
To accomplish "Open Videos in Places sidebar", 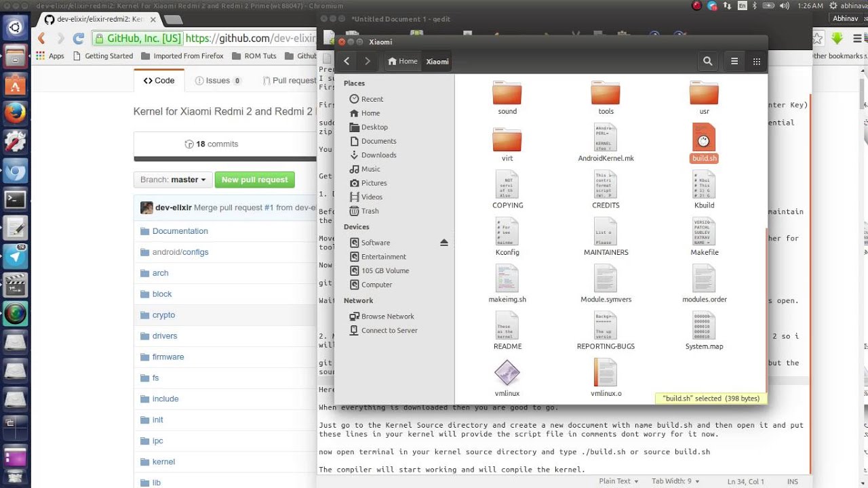I will point(366,197).
